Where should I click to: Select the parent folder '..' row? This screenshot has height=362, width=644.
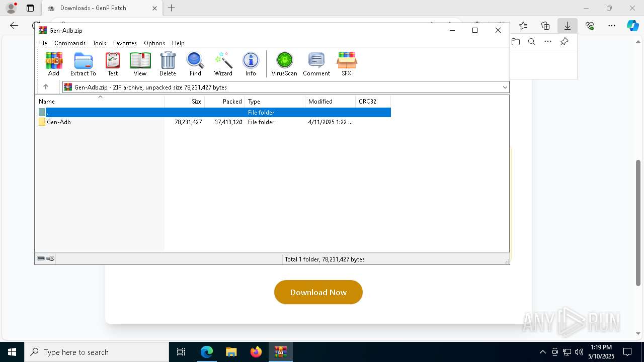[213, 112]
